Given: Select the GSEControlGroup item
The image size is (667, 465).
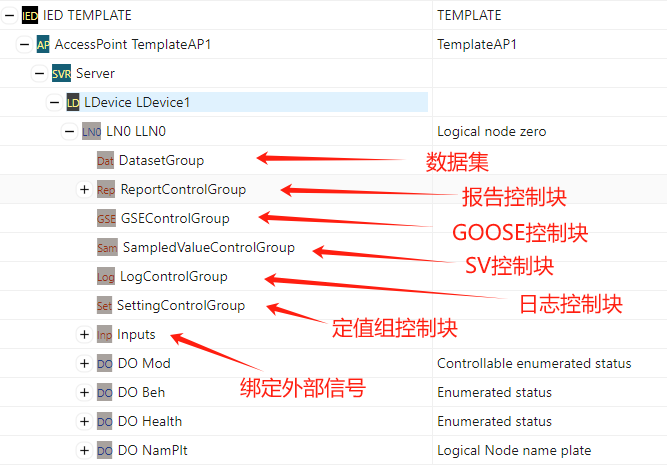Looking at the screenshot, I should (x=175, y=218).
